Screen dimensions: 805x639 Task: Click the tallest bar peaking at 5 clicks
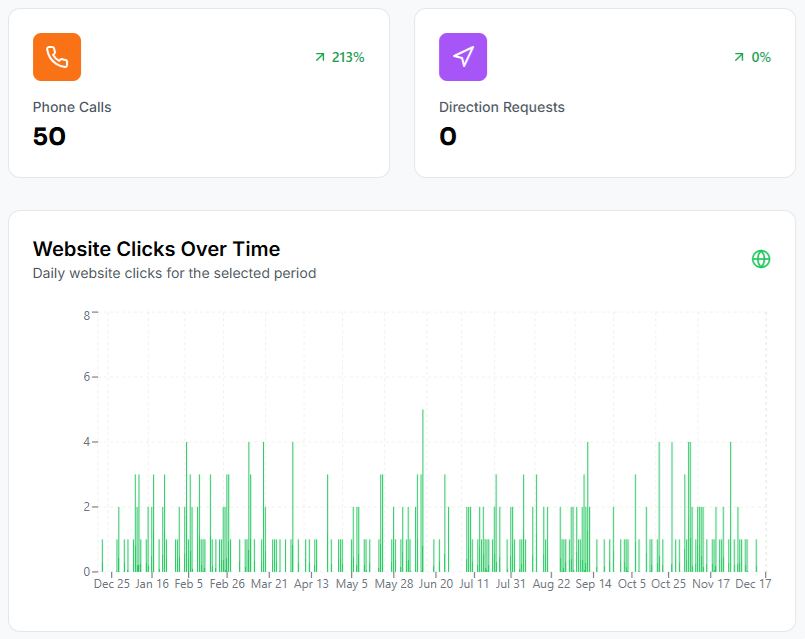pos(423,490)
